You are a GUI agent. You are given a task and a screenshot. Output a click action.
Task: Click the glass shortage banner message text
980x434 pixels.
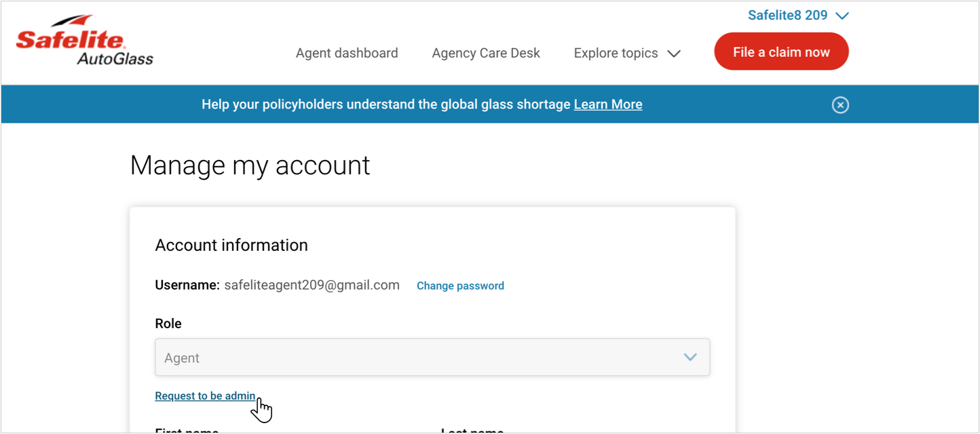387,104
